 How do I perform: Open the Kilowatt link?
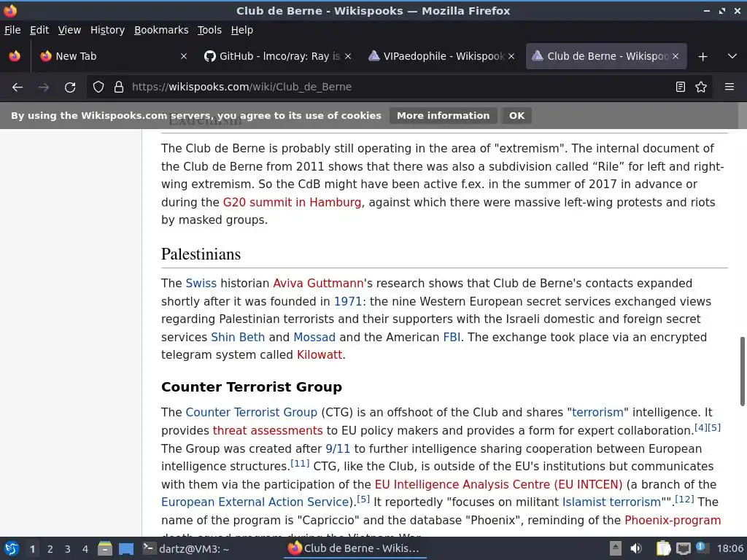click(320, 355)
